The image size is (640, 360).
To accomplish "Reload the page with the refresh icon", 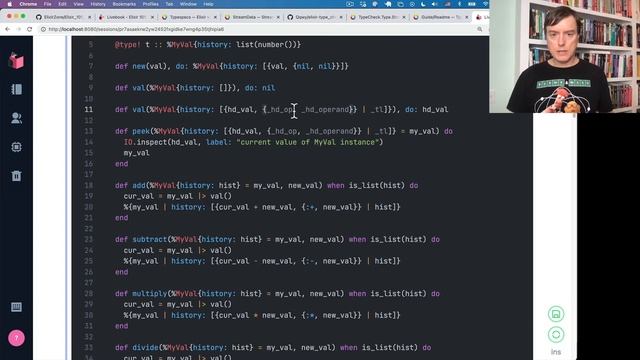I will tap(29, 29).
